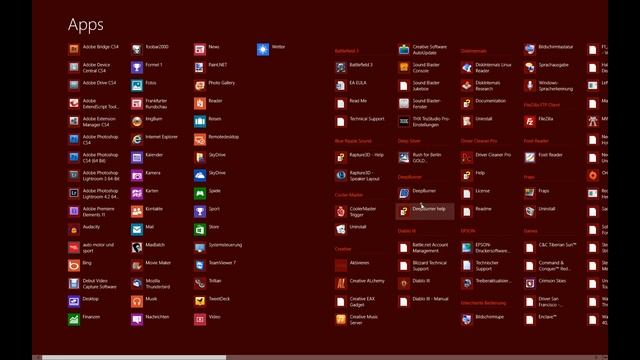640x360 pixels.
Task: Launch Debut Video Capture Software
Action: 93,283
